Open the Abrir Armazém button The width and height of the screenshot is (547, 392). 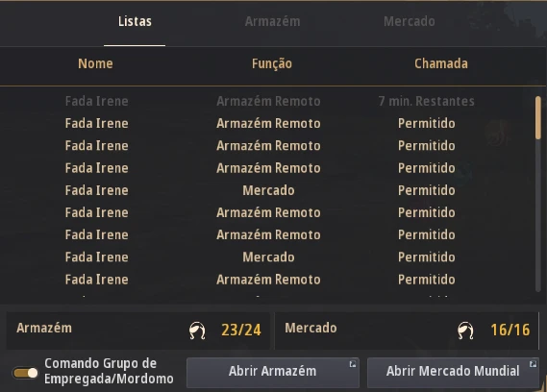(x=273, y=372)
